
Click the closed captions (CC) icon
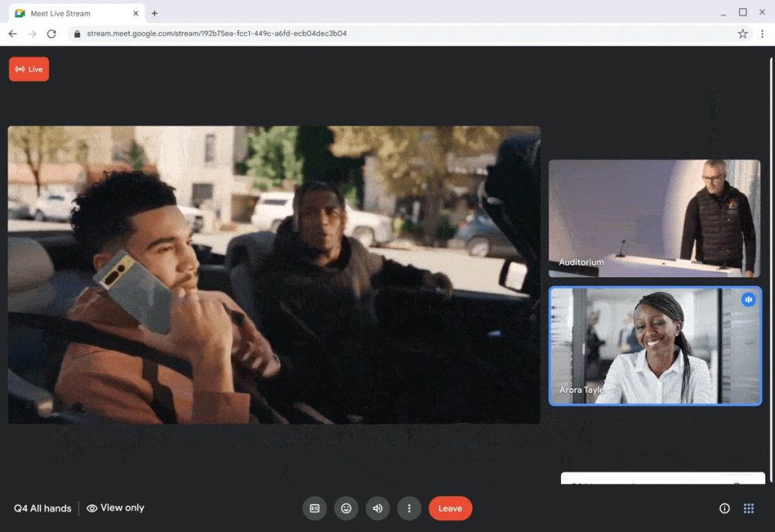[315, 508]
